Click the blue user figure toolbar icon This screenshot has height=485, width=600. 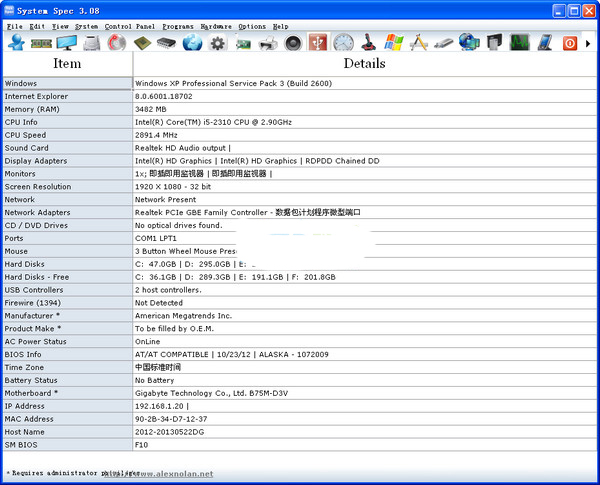coord(16,42)
